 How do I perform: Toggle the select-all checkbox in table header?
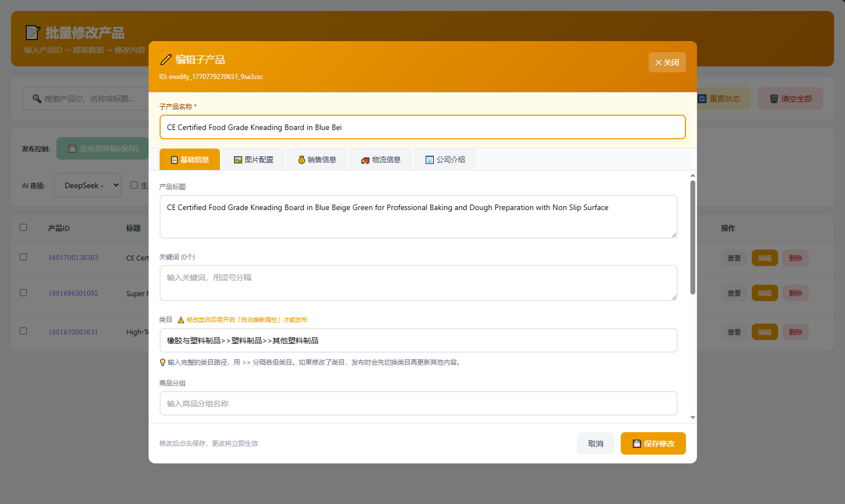(x=23, y=228)
